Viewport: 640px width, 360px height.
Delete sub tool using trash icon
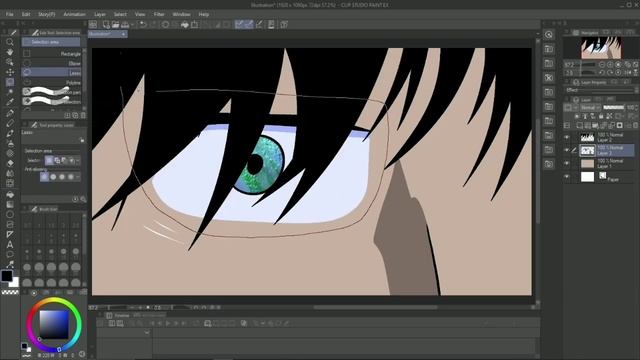coord(83,116)
